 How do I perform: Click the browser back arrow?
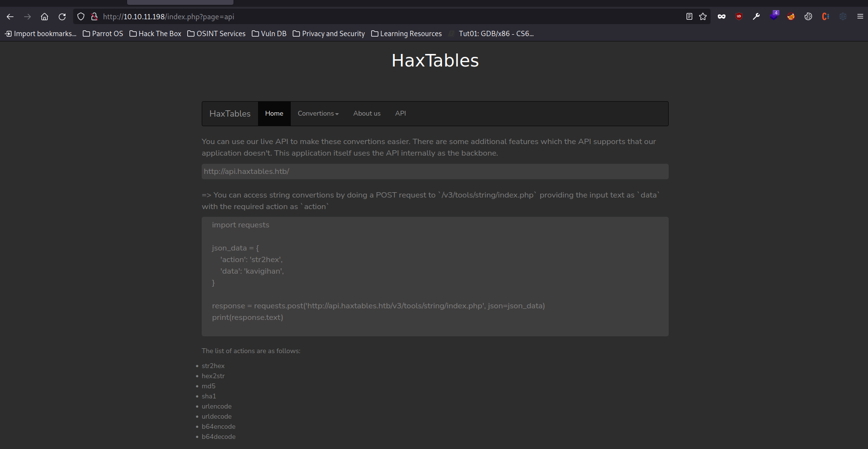tap(10, 17)
